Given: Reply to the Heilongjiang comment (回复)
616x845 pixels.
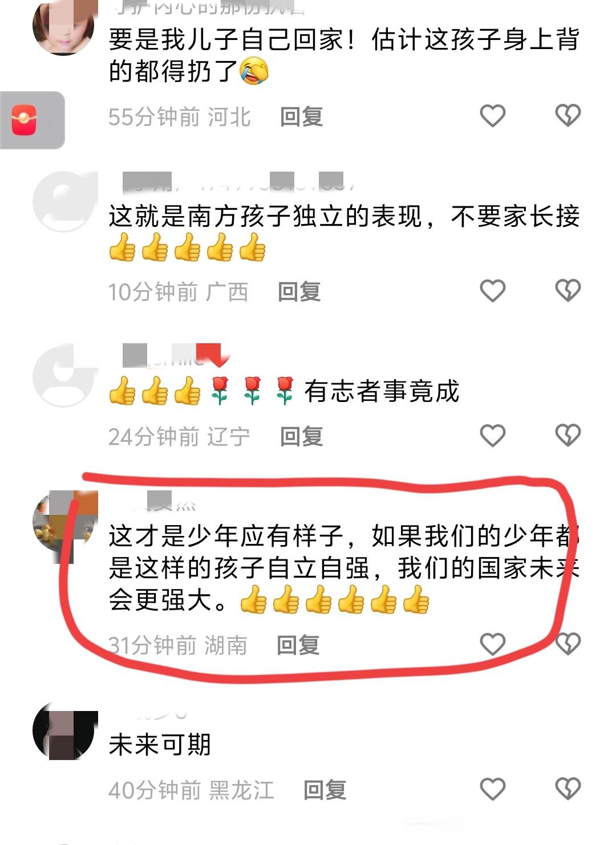Looking at the screenshot, I should coord(325,790).
